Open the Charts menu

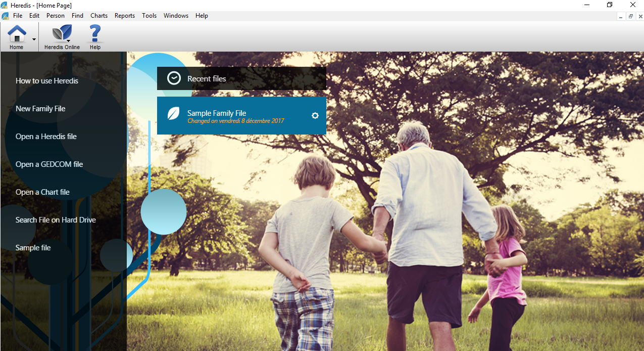coord(99,16)
